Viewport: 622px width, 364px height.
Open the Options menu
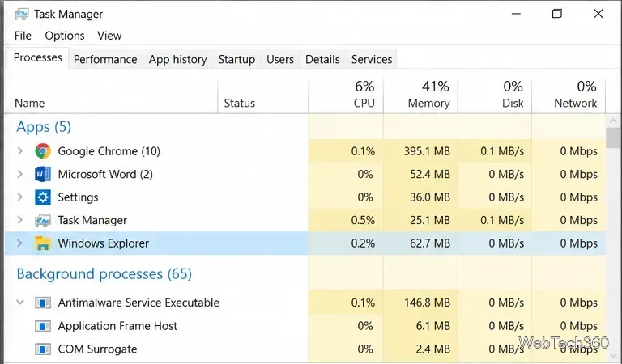click(65, 36)
